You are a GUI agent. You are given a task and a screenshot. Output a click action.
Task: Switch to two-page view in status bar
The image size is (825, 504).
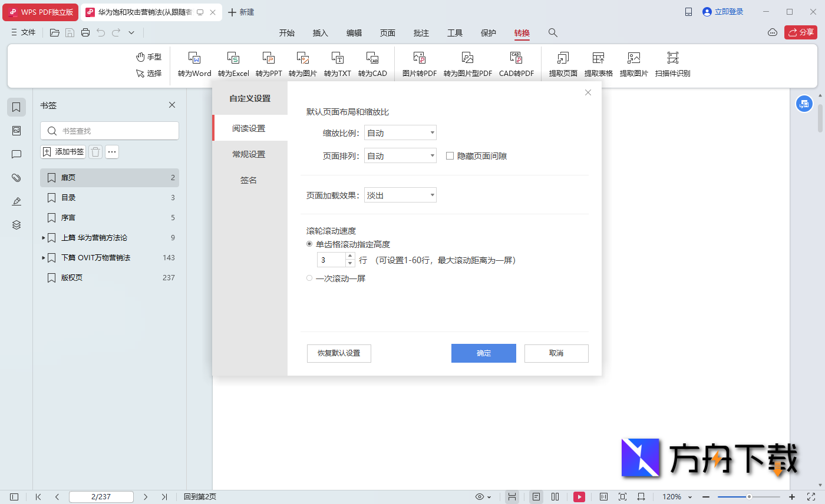[x=556, y=496]
